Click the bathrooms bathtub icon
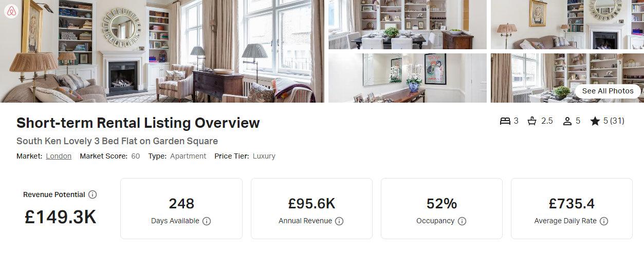This screenshot has width=644, height=253. coord(532,121)
